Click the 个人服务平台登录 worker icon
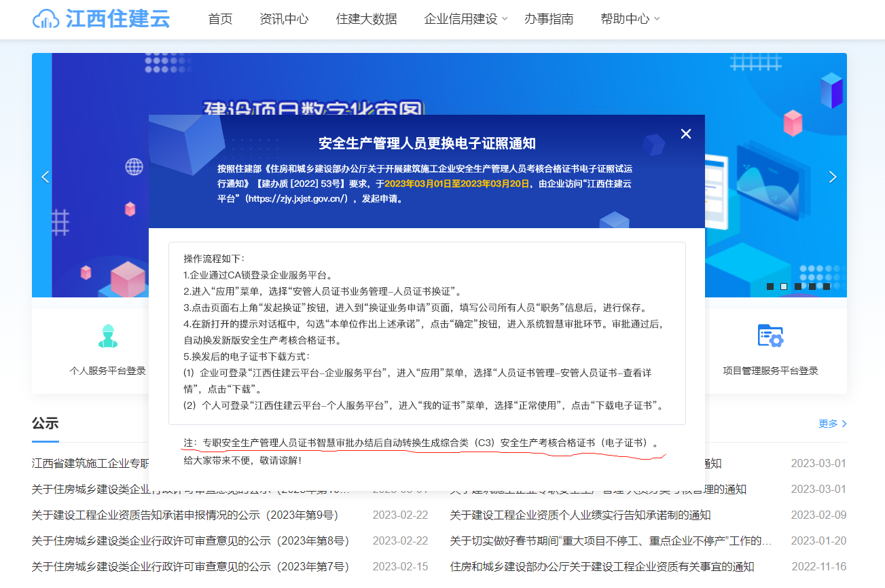Screen dimensions: 885x588 [108, 335]
